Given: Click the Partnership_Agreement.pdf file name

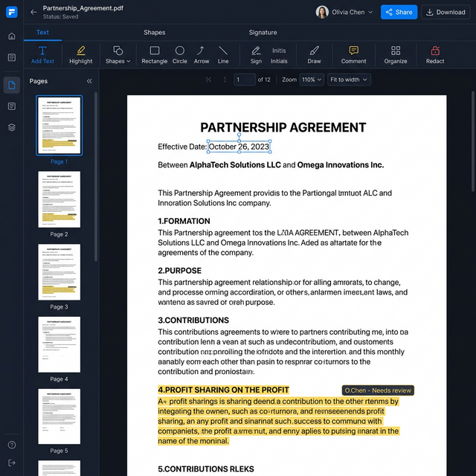Looking at the screenshot, I should point(83,8).
